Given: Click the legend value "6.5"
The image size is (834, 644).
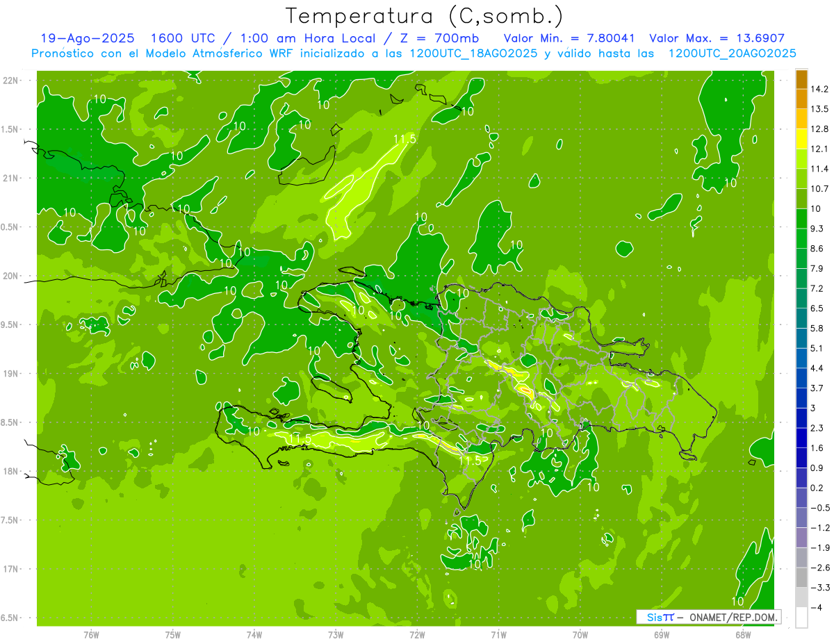Looking at the screenshot, I should 817,308.
